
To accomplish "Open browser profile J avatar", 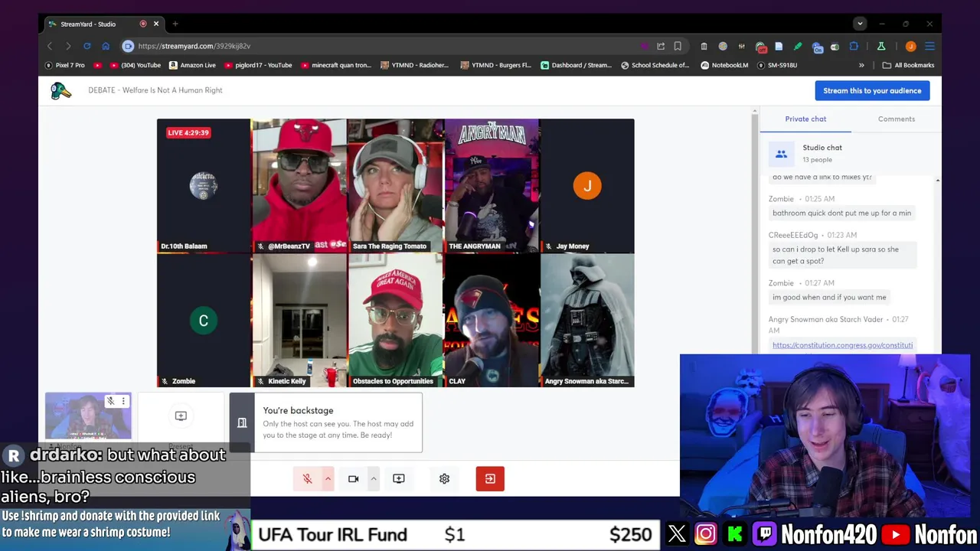I will (910, 46).
